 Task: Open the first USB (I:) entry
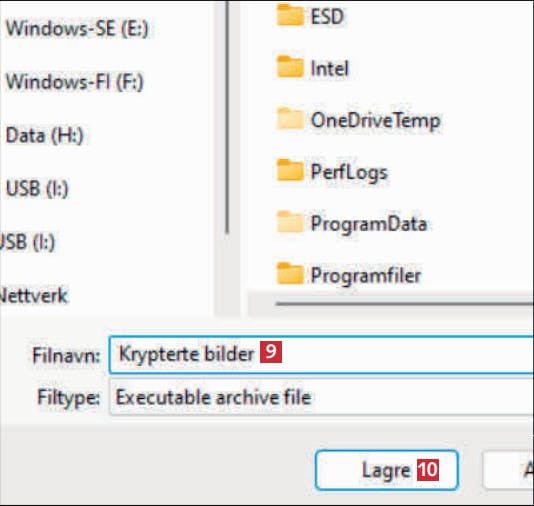(37, 188)
